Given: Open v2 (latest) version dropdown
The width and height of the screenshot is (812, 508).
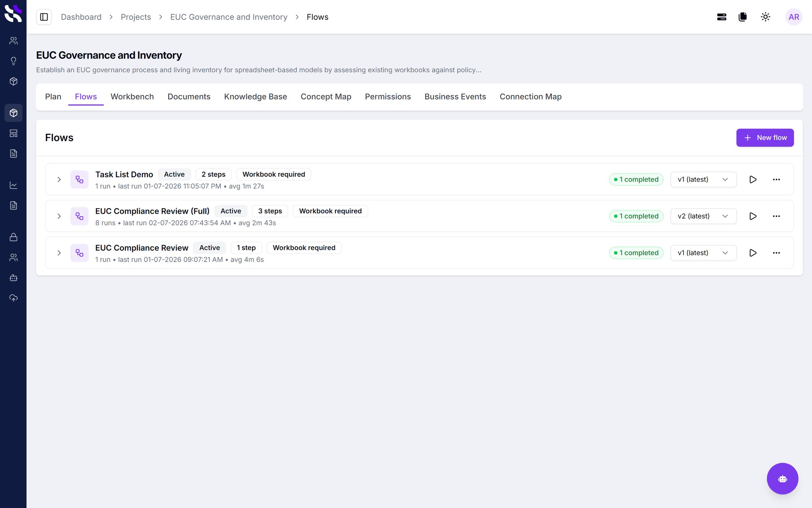Looking at the screenshot, I should (x=703, y=216).
